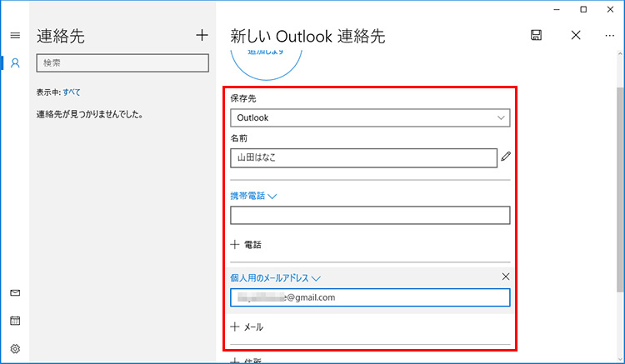The height and width of the screenshot is (364, 625).
Task: Add another phone with 電話 button
Action: click(x=246, y=245)
